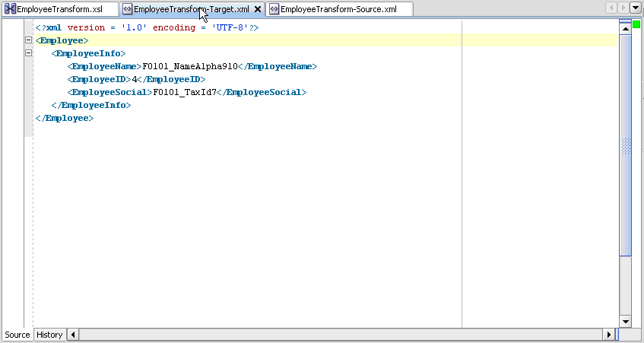
Task: Click the F0101_TaxId7 value
Action: [185, 92]
